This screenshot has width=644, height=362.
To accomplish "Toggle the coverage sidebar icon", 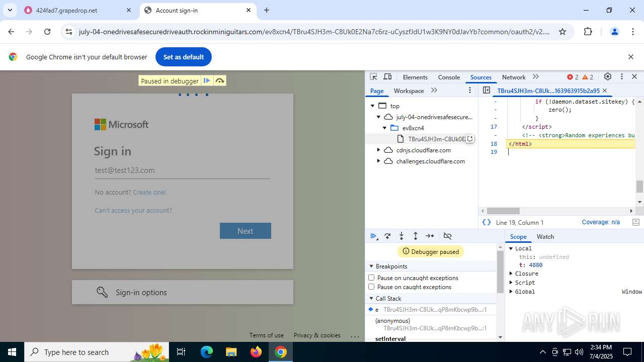I will click(636, 222).
